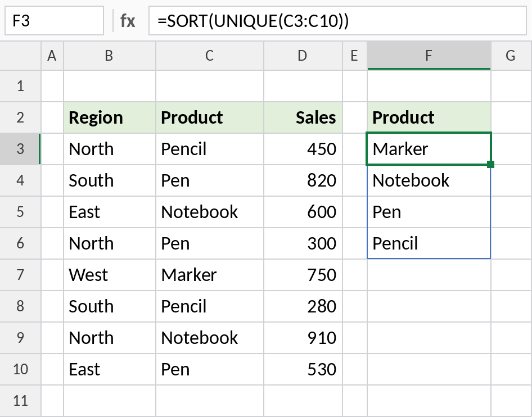This screenshot has height=417, width=532.
Task: Select the Notebook cell in column F
Action: (429, 180)
